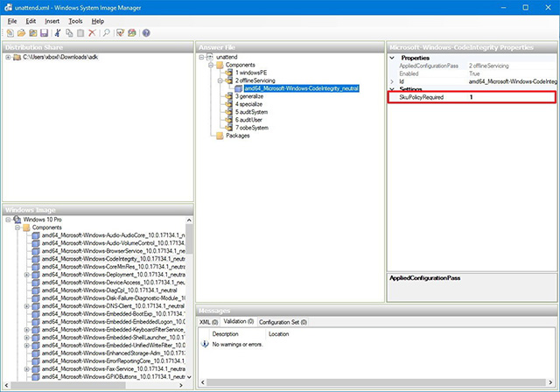Create a configuration set via toolbar icon
The height and width of the screenshot is (392, 560).
click(132, 33)
